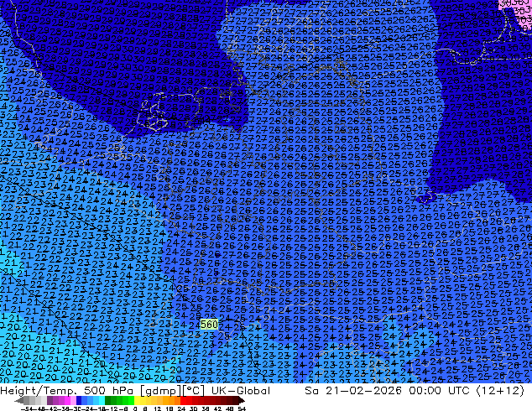This screenshot has height=411, width=532.
Task: Click the '(12+12)' forecast offset text
Action: click(500, 391)
